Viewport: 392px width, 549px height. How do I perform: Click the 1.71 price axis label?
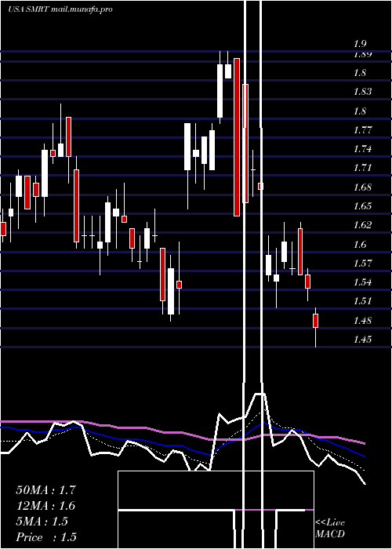pos(362,168)
